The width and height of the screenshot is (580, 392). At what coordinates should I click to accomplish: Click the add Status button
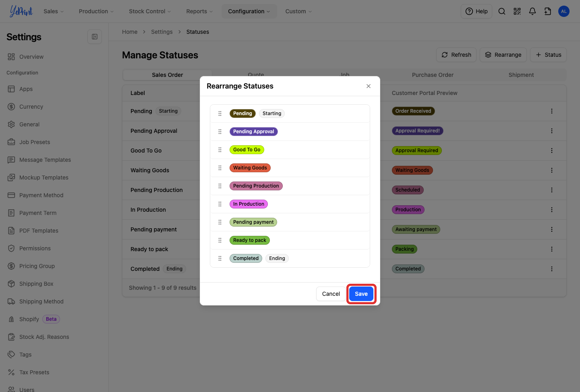pos(549,55)
